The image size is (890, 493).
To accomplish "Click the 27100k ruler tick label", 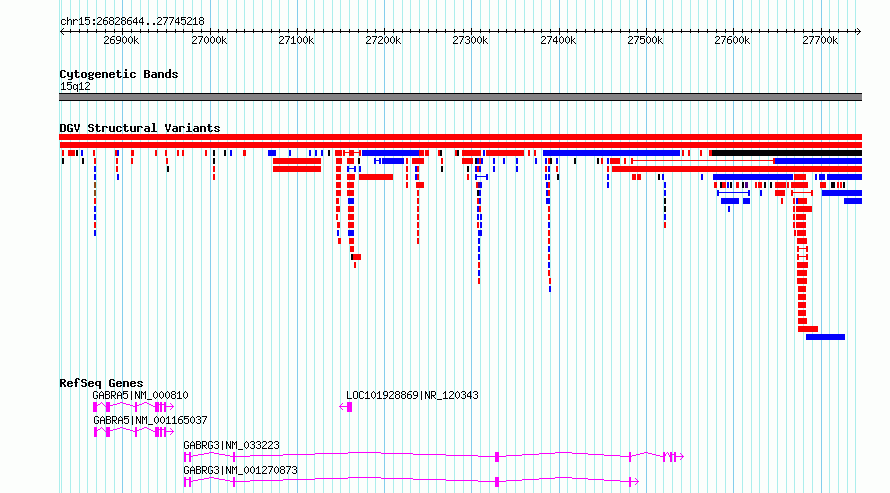I will [x=296, y=40].
